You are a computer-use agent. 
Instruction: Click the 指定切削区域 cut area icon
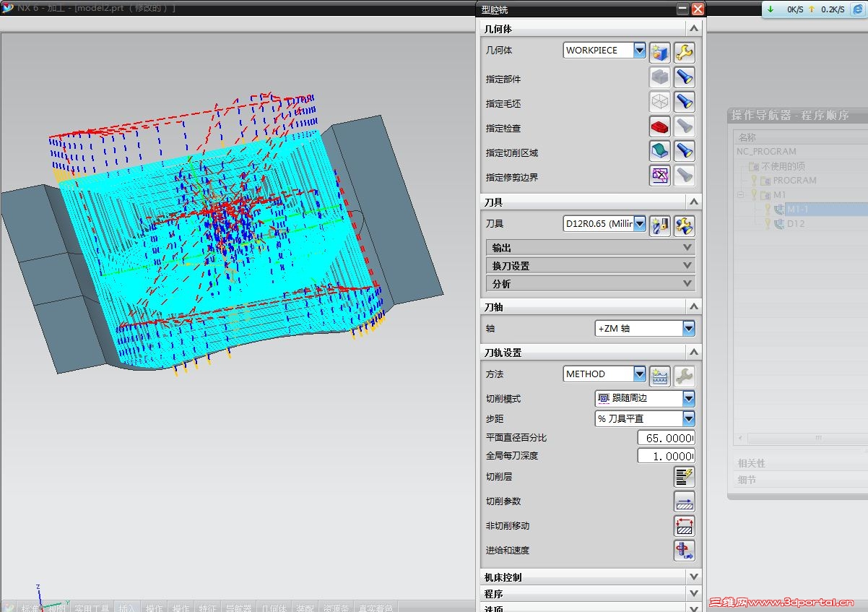tap(660, 151)
